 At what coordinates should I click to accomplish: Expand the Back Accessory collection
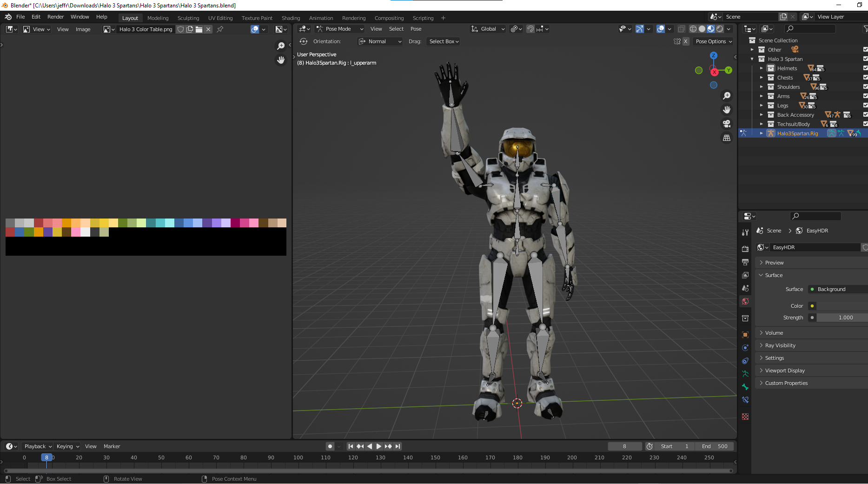pyautogui.click(x=761, y=115)
